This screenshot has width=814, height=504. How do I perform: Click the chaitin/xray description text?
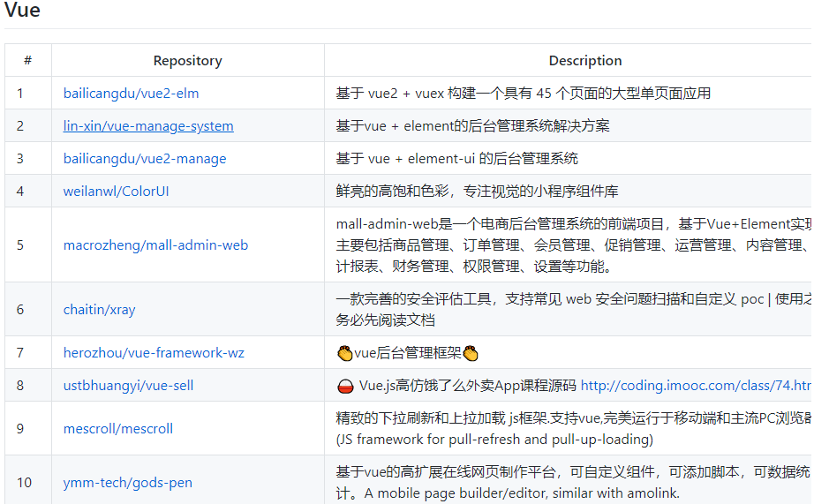point(574,310)
